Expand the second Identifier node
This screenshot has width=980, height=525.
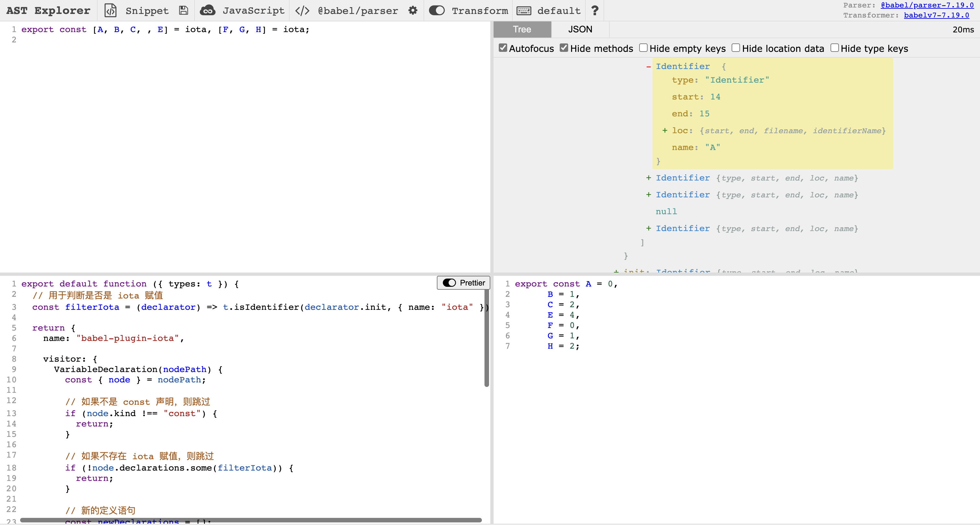click(649, 178)
